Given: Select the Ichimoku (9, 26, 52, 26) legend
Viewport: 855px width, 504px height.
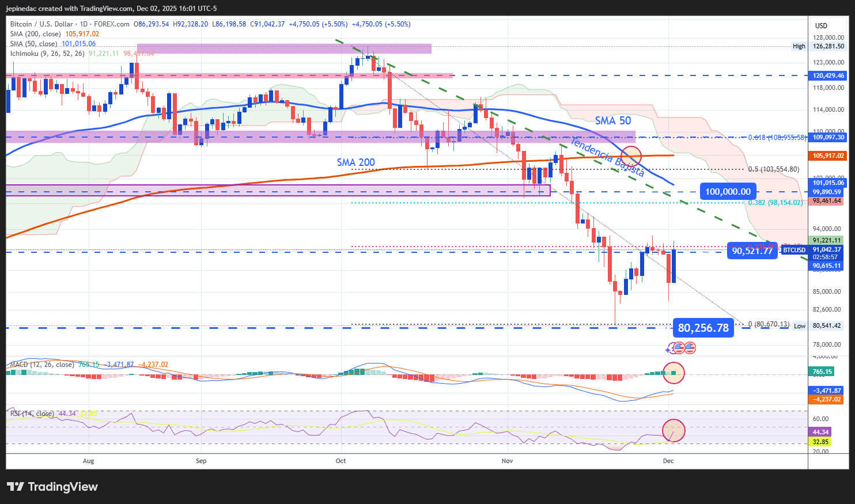Looking at the screenshot, I should coord(47,54).
